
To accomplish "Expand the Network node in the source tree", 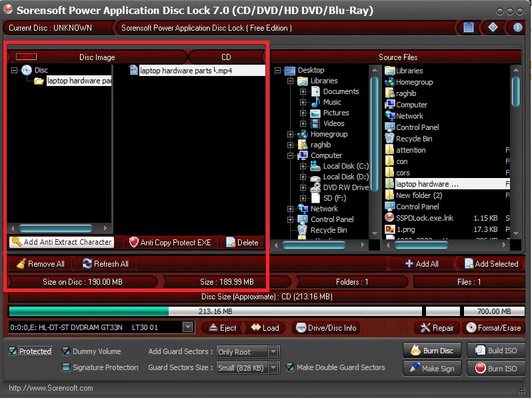I will click(x=290, y=209).
